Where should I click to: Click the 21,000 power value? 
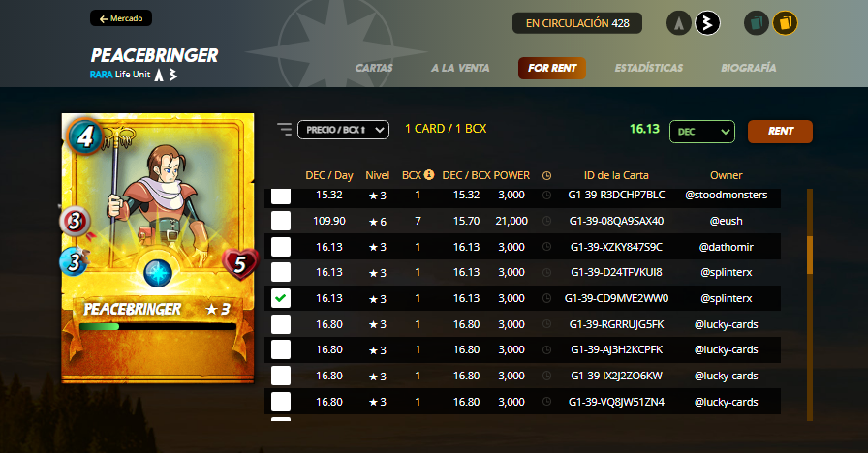(511, 221)
